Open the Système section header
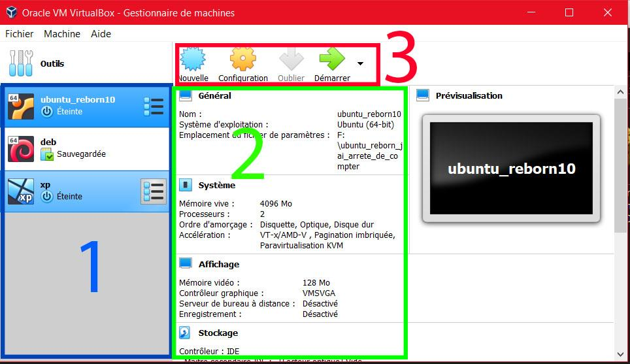This screenshot has width=630, height=364. pos(217,185)
